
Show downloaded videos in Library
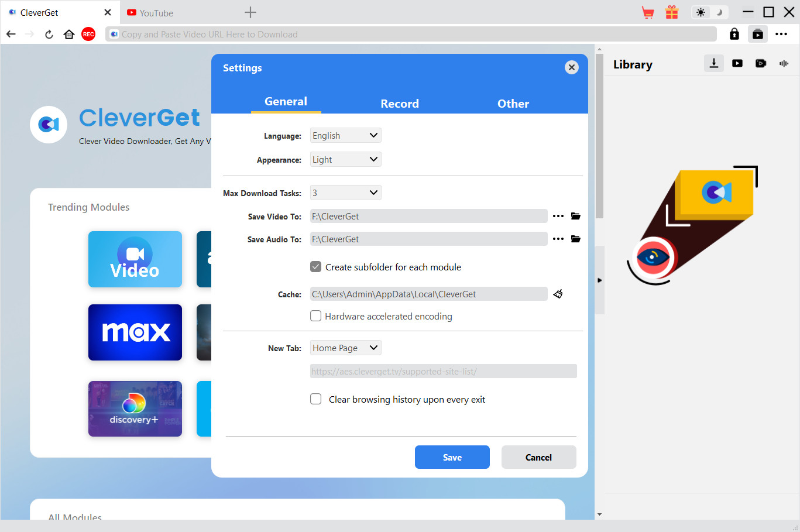[737, 63]
